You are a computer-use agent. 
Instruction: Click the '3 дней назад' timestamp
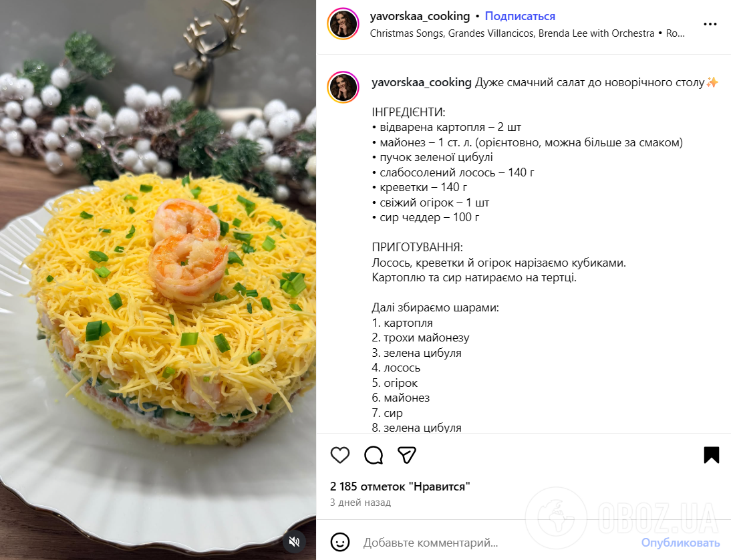coord(360,503)
